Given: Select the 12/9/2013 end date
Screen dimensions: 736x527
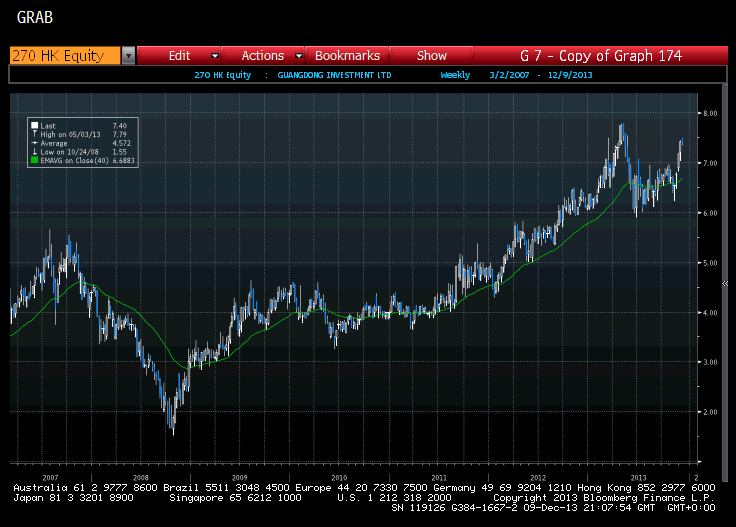Looking at the screenshot, I should [x=569, y=75].
